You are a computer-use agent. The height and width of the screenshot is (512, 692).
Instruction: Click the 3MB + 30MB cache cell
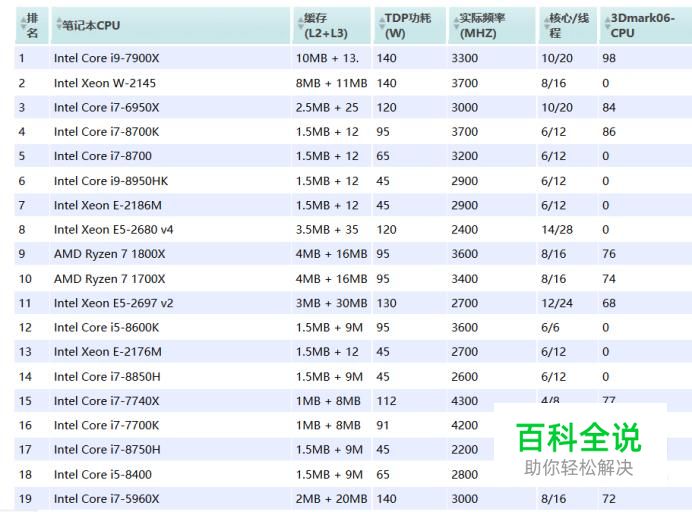[x=331, y=303]
